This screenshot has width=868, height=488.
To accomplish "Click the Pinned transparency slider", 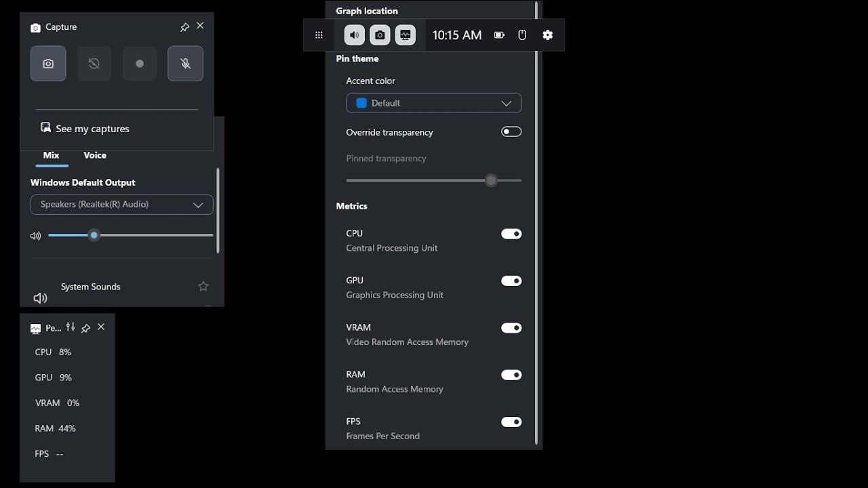I will (434, 180).
